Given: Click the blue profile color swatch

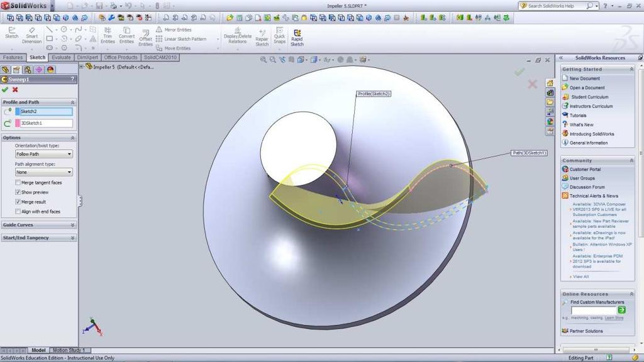Looking at the screenshot, I should (x=18, y=111).
